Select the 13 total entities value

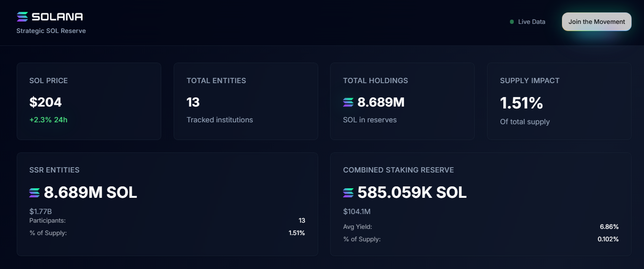193,102
